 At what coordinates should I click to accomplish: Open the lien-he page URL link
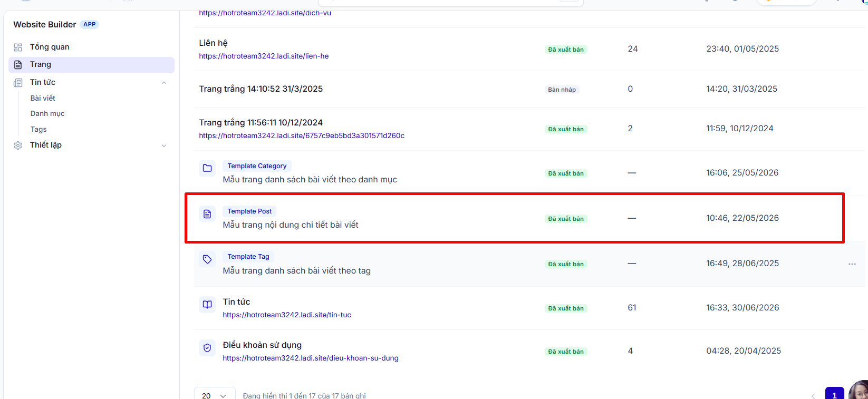point(264,56)
